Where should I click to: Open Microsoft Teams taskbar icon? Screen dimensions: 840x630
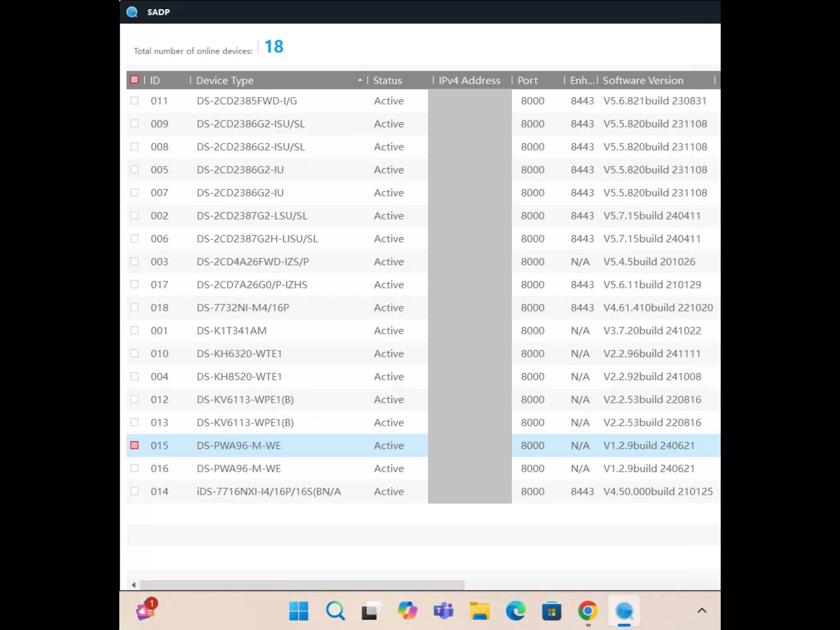443,611
